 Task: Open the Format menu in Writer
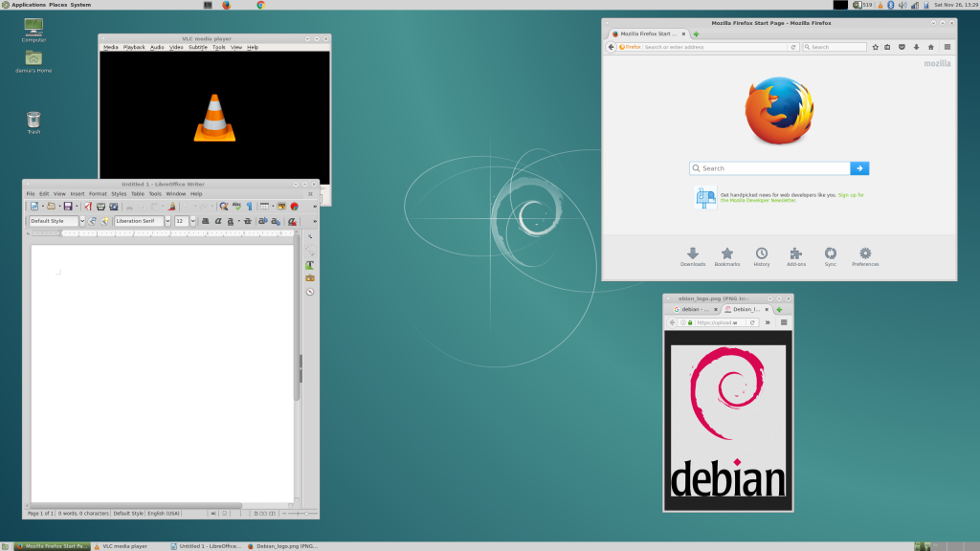pos(98,193)
